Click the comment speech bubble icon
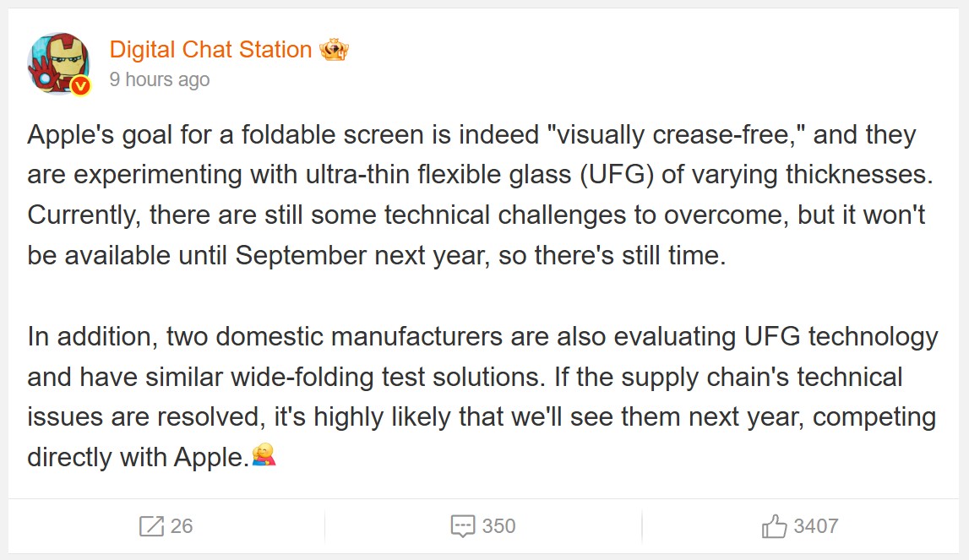 click(x=463, y=526)
